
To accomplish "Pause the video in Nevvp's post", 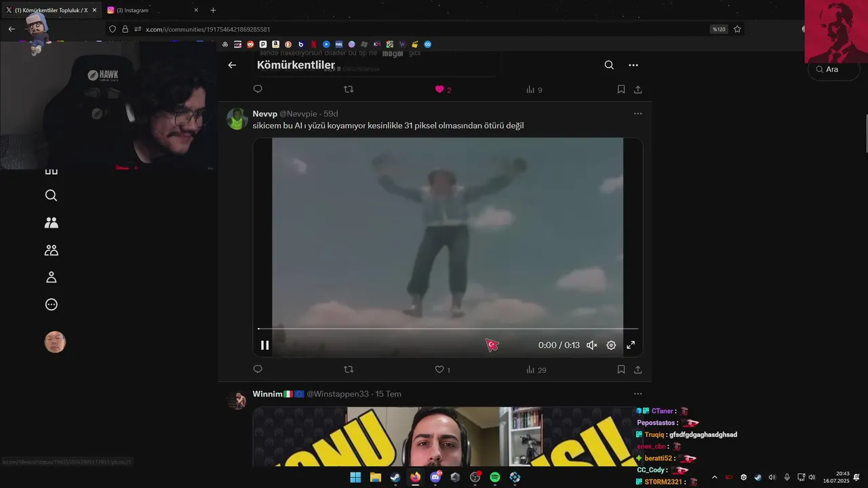I will pyautogui.click(x=265, y=345).
